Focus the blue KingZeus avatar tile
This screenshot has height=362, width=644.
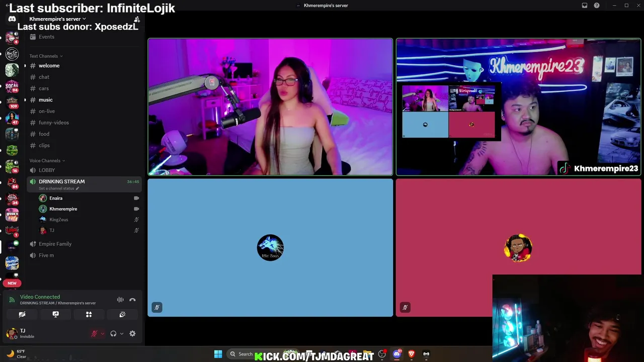point(270,248)
